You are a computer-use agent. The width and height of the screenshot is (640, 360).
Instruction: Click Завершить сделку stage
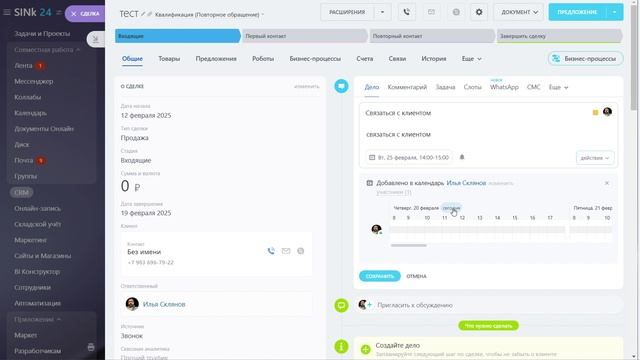(559, 36)
